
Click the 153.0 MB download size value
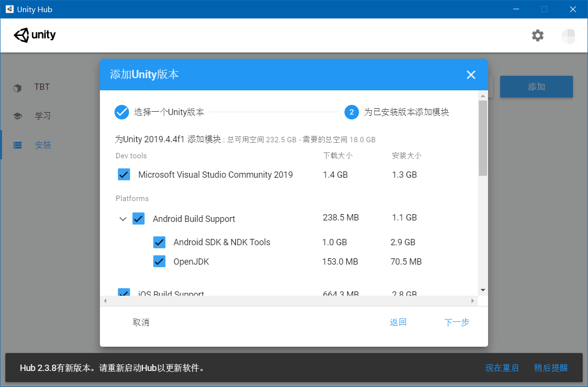(340, 262)
